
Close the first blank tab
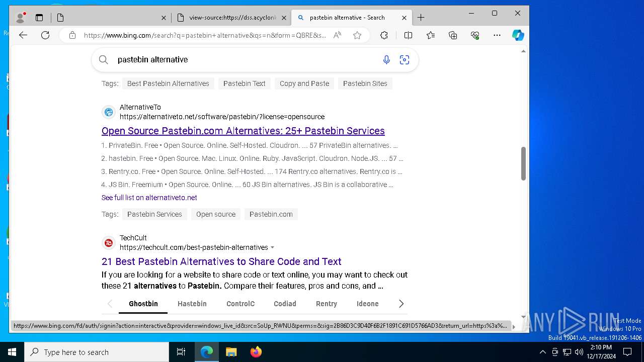click(x=164, y=18)
